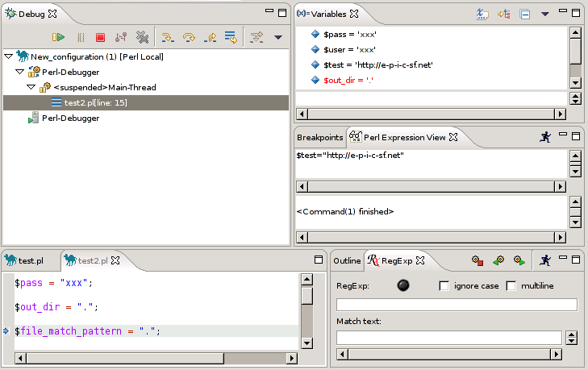This screenshot has width=588, height=370.
Task: Switch to the Outline tab
Action: coord(347,260)
